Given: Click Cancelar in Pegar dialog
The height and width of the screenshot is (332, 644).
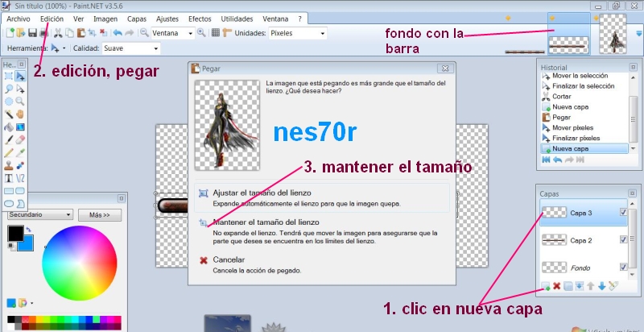Looking at the screenshot, I should [x=321, y=265].
